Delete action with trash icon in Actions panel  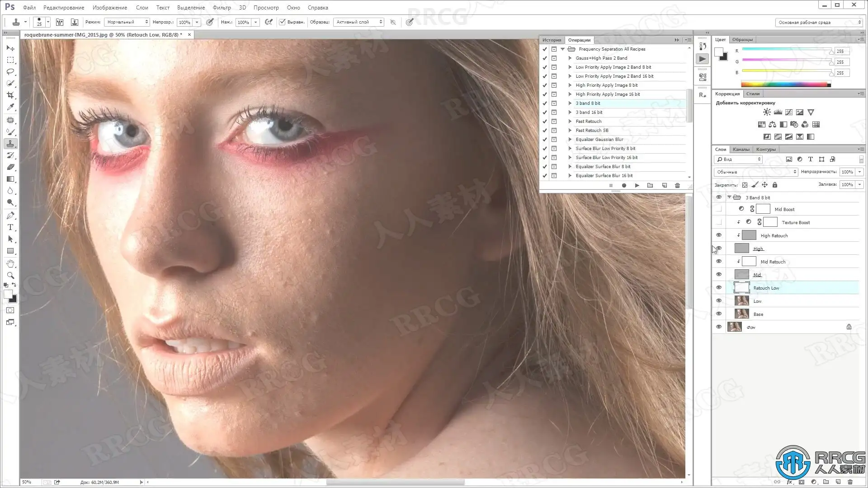point(677,185)
